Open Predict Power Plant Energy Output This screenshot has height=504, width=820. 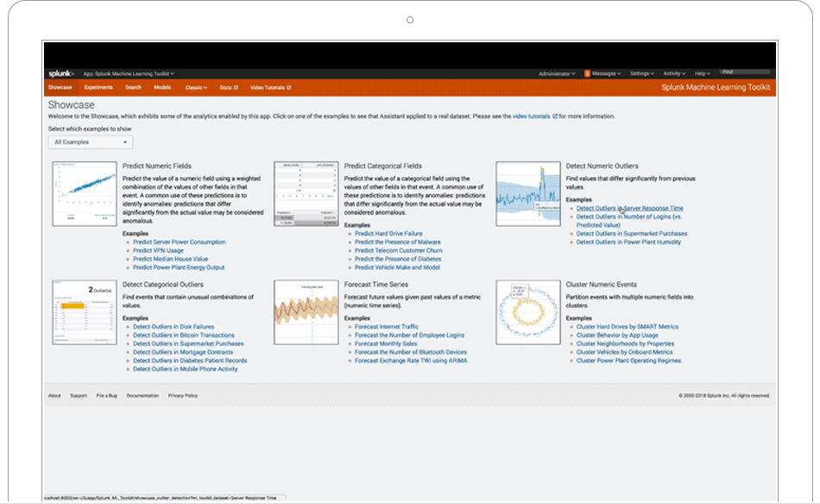179,268
